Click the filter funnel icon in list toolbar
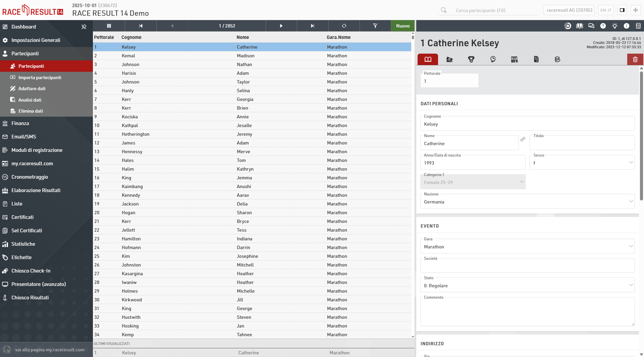 [x=375, y=26]
